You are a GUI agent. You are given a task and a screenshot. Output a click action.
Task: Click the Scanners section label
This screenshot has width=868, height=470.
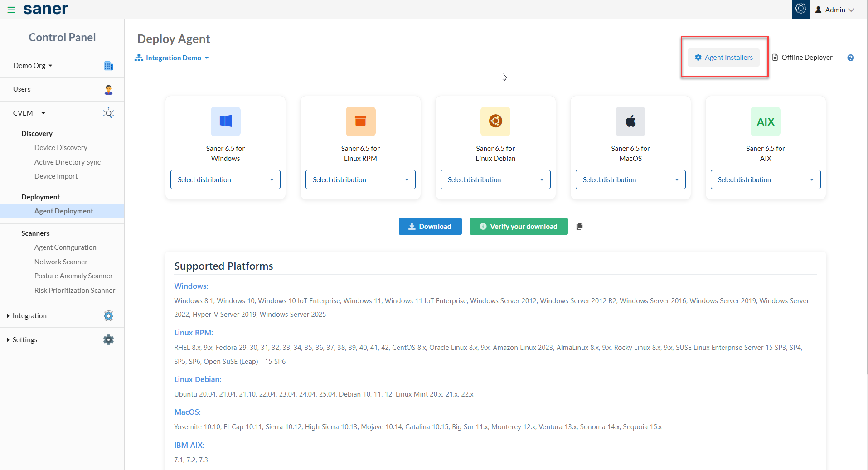[x=35, y=233]
